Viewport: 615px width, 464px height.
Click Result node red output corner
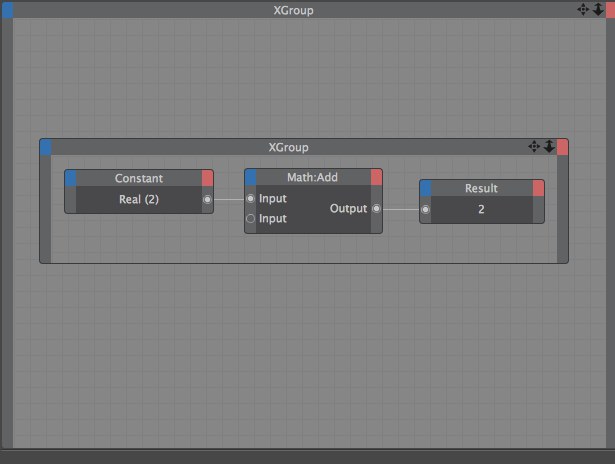pos(539,188)
